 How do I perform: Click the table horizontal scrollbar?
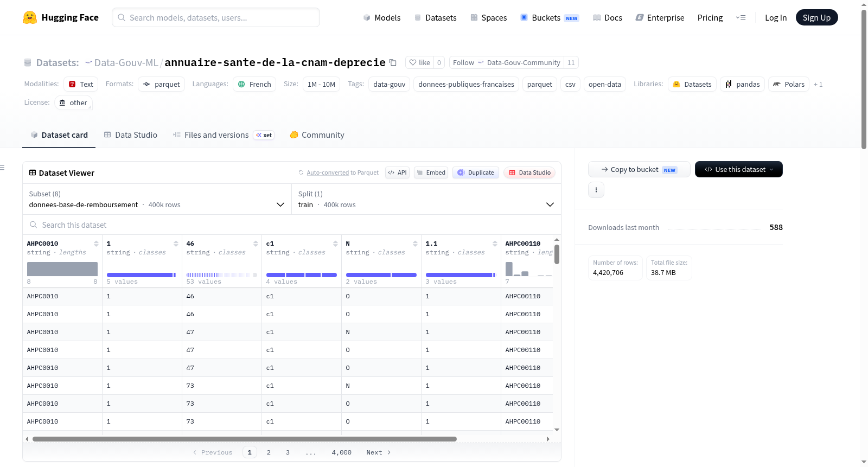tap(244, 439)
